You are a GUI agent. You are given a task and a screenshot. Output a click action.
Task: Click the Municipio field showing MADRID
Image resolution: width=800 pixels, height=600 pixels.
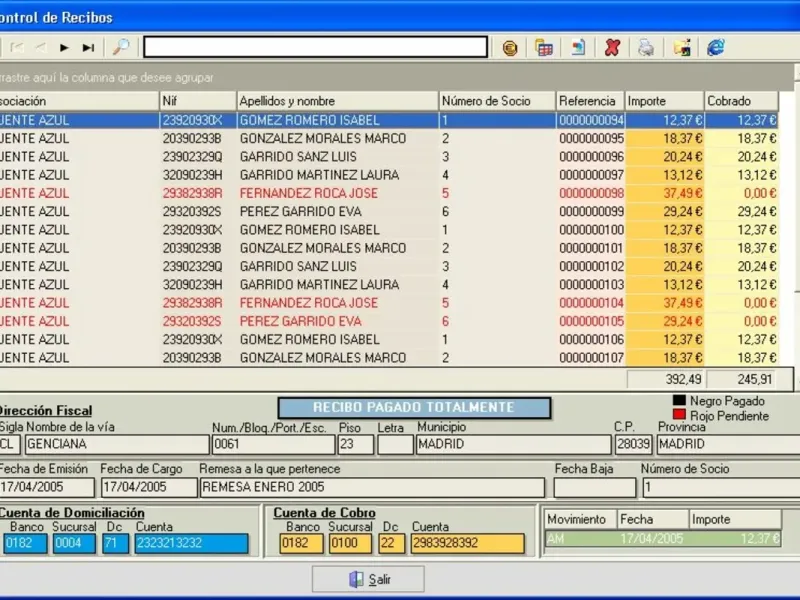[513, 444]
